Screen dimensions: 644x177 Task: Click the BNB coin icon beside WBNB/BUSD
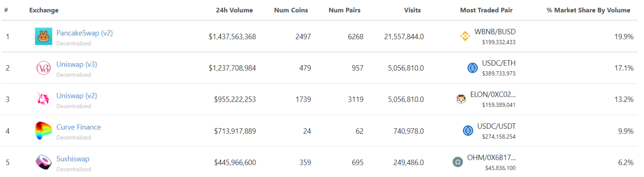pos(465,37)
